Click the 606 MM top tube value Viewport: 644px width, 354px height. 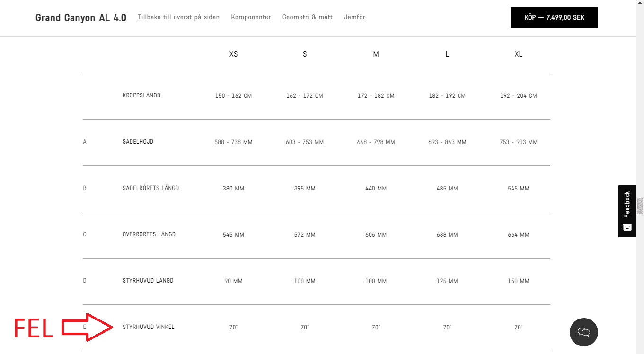[376, 235]
